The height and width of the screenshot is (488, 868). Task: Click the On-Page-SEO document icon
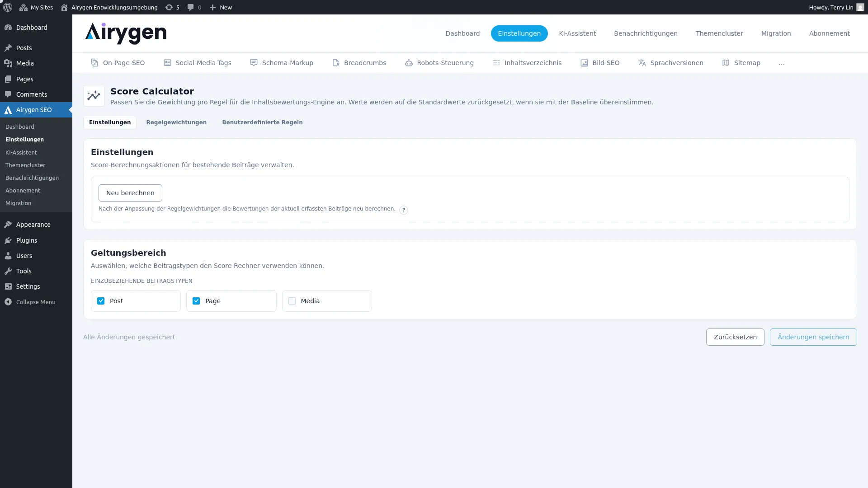pyautogui.click(x=94, y=63)
